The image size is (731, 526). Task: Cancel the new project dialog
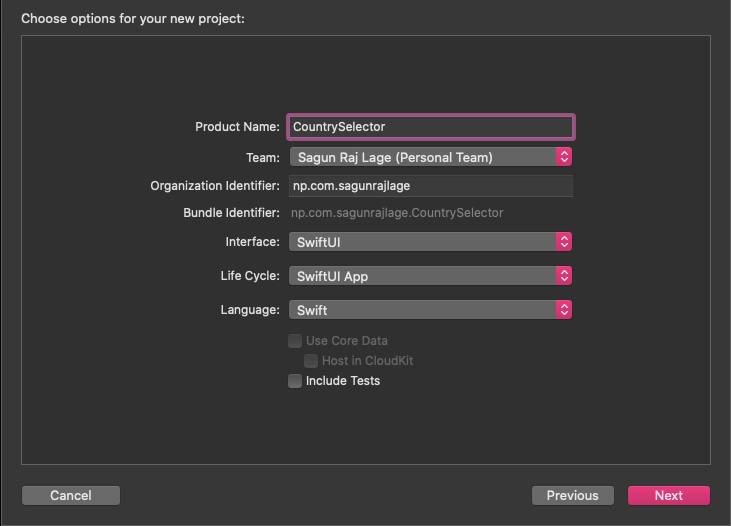[71, 495]
